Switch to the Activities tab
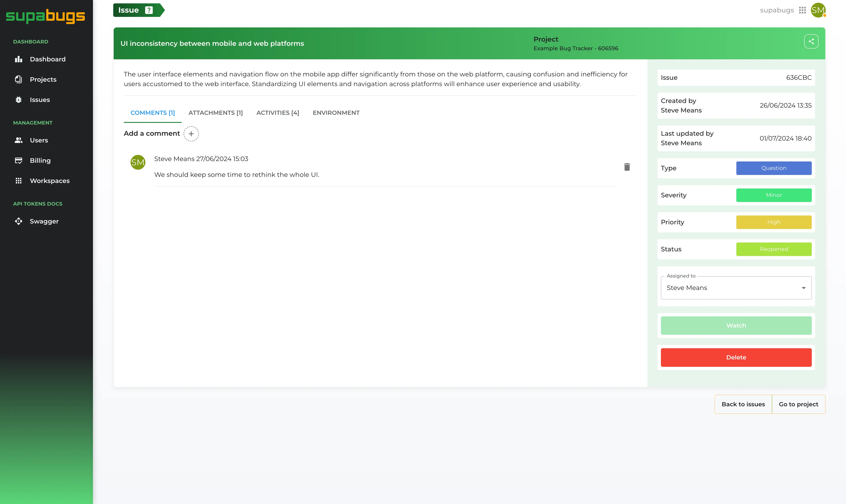The image size is (846, 504). click(x=277, y=113)
